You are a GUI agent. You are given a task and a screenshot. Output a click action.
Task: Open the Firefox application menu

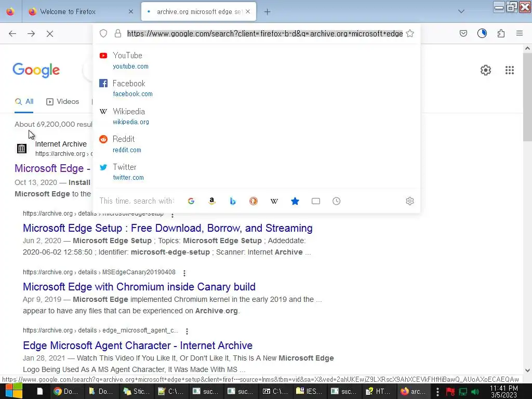point(519,33)
